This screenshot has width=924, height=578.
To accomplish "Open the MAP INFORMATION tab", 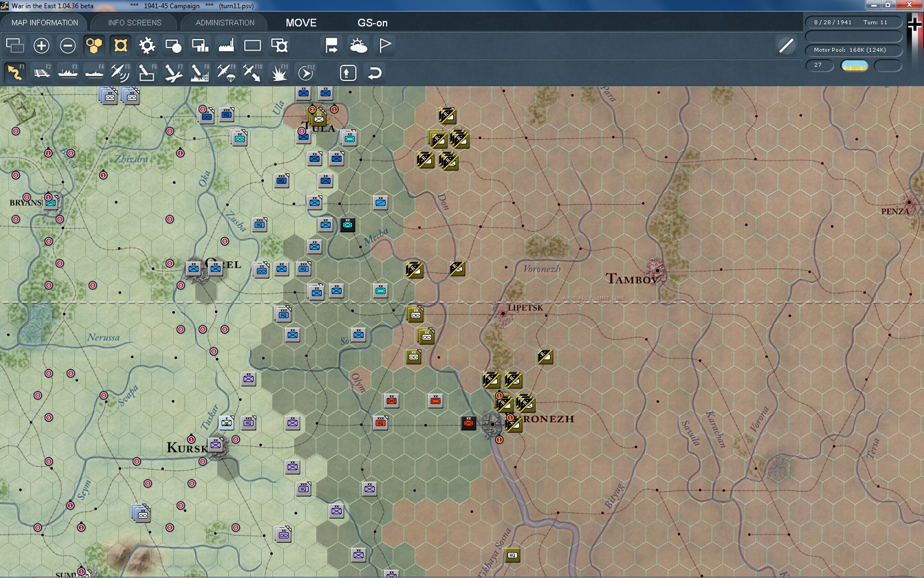I will coord(45,23).
